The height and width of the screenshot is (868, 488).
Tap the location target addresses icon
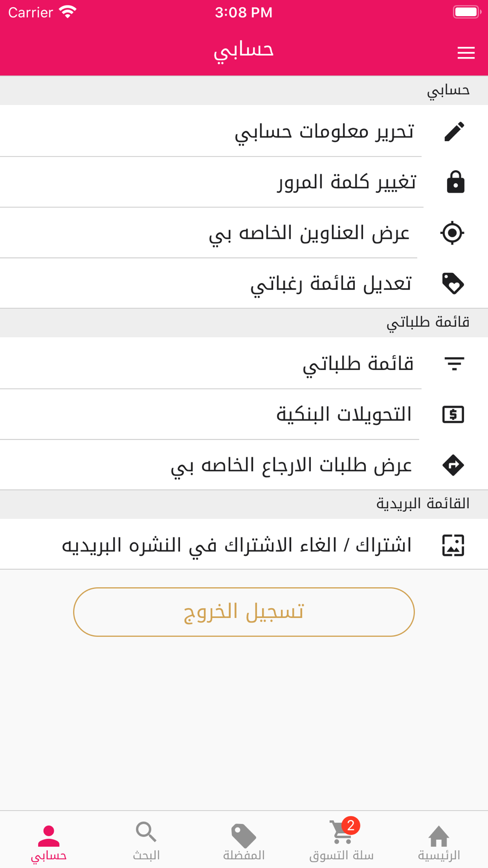click(452, 233)
